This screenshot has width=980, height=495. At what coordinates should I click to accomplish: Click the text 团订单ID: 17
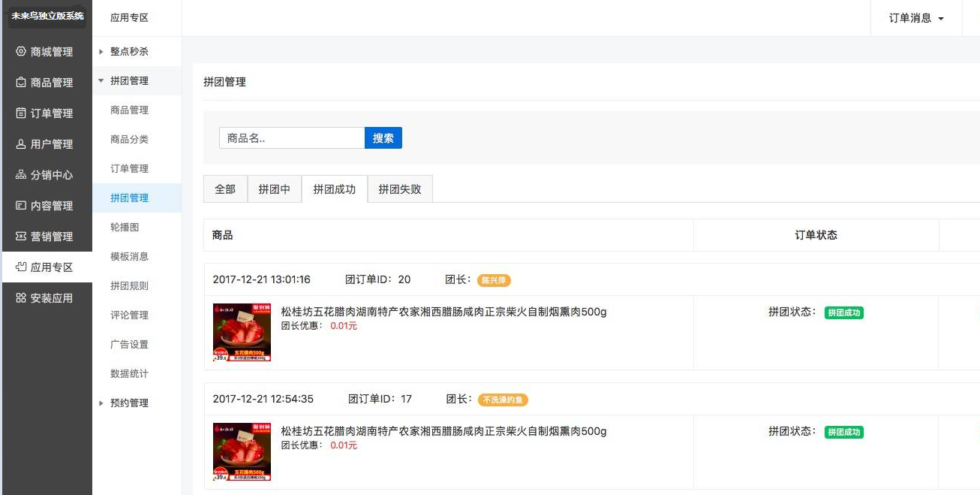(380, 399)
